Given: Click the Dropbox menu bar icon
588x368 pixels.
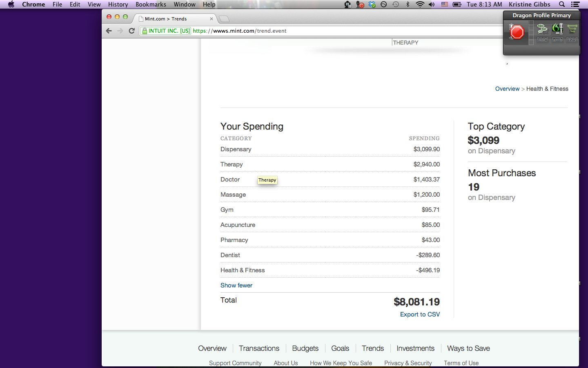Looking at the screenshot, I should point(372,4).
